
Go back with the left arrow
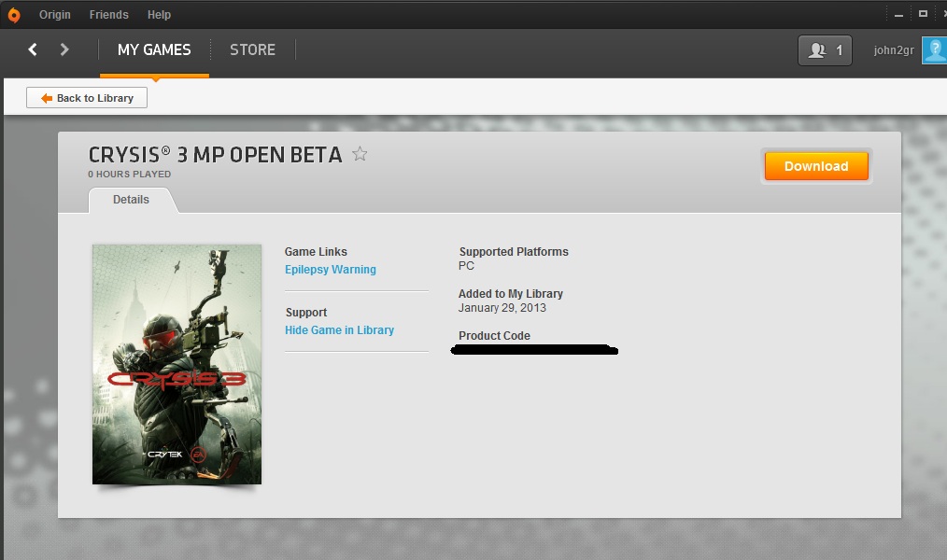[x=33, y=50]
